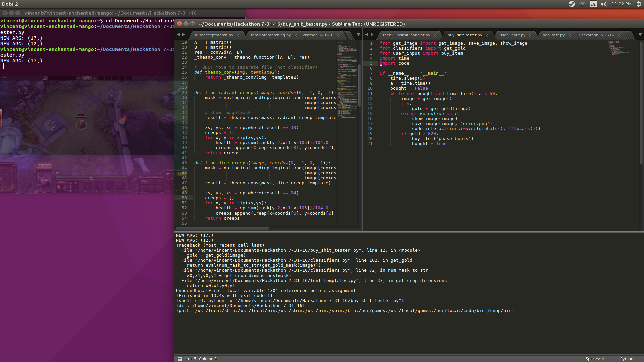Image resolution: width=644 pixels, height=362 pixels.
Task: Click the left pane horizontal scrollbar
Action: pyautogui.click(x=222, y=228)
